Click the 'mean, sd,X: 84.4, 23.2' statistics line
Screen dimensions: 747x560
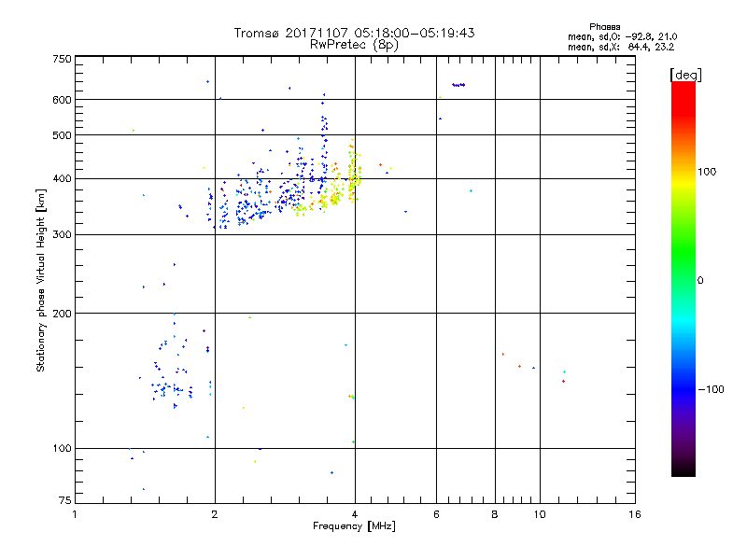click(621, 47)
